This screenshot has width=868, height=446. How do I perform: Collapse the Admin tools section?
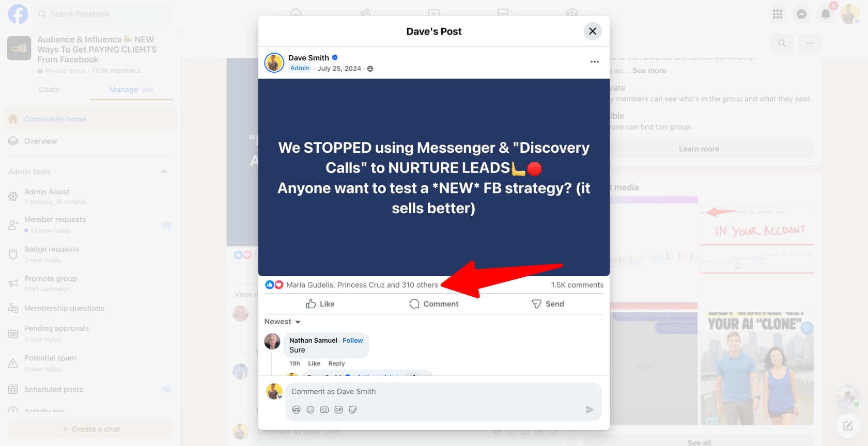point(164,172)
